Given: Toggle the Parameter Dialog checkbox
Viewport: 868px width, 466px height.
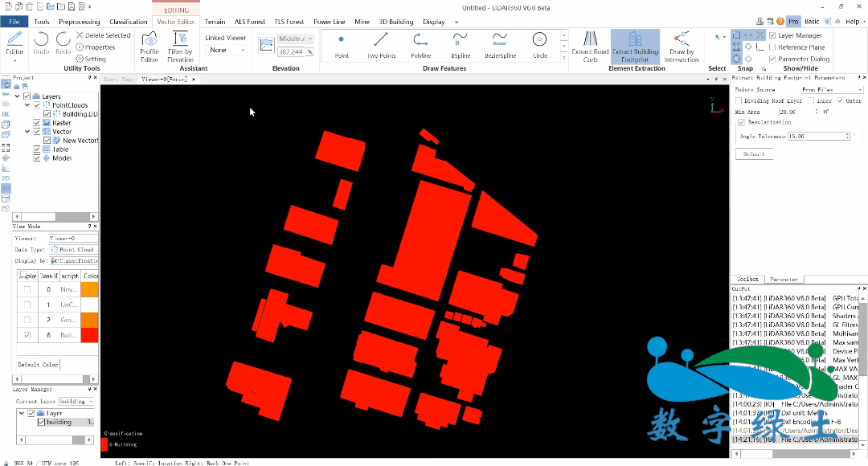Looking at the screenshot, I should [x=772, y=59].
